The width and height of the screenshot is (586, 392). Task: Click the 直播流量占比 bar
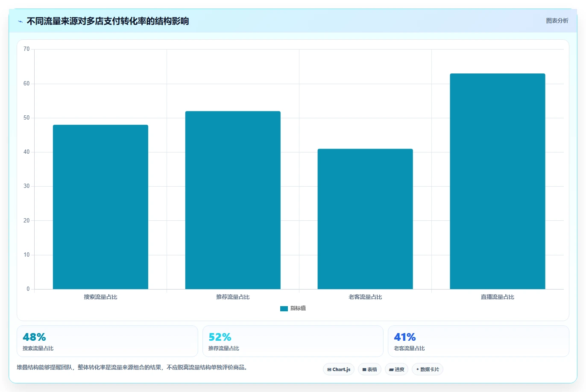[x=498, y=181]
